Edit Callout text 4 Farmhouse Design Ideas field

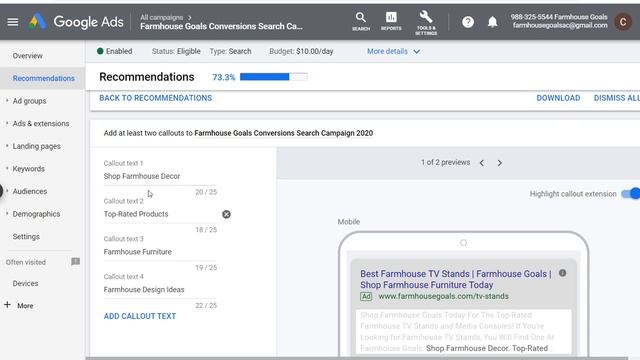(160, 289)
